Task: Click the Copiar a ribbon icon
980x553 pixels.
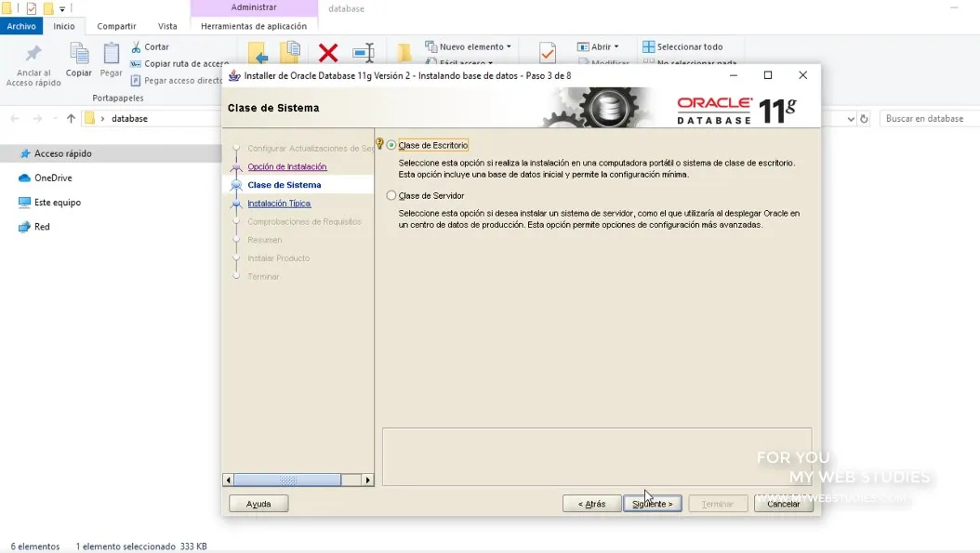Action: pos(291,52)
